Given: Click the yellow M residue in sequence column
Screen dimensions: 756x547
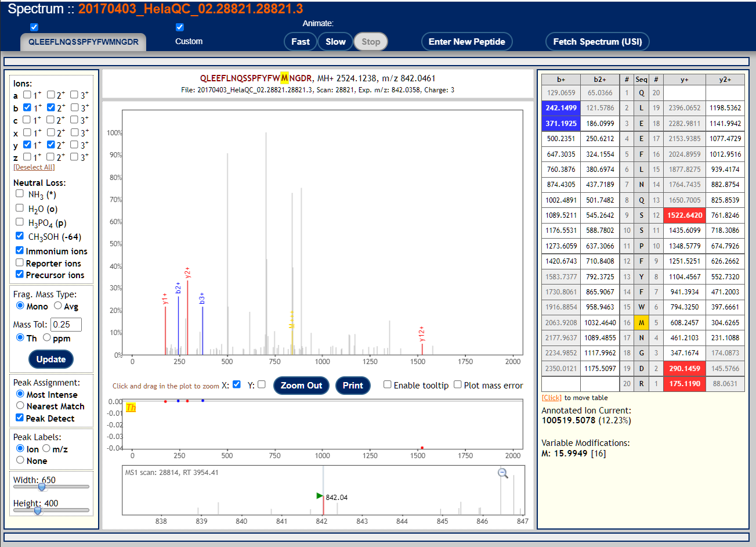Looking at the screenshot, I should pos(641,323).
